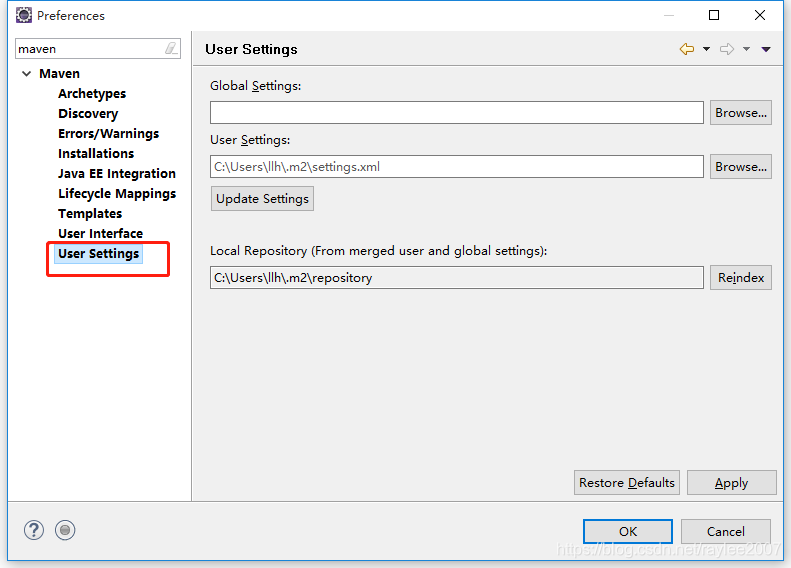Open the view menu triangle in the header

point(766,49)
